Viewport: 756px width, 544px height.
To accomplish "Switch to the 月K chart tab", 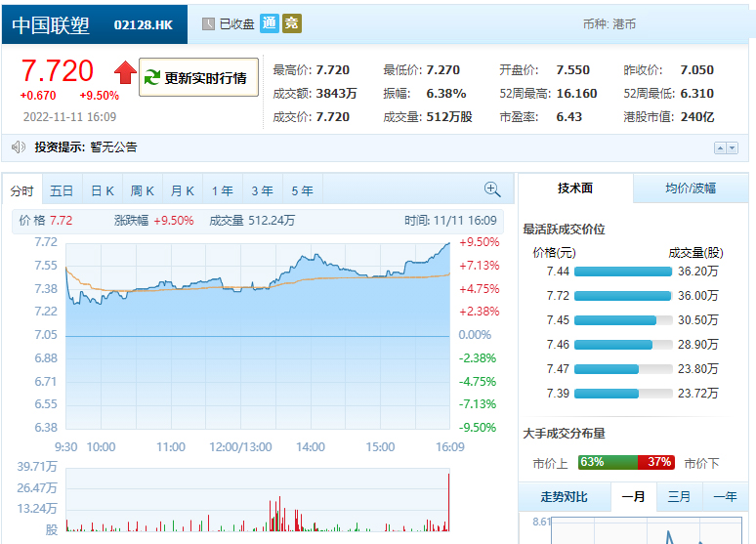I will pyautogui.click(x=183, y=190).
